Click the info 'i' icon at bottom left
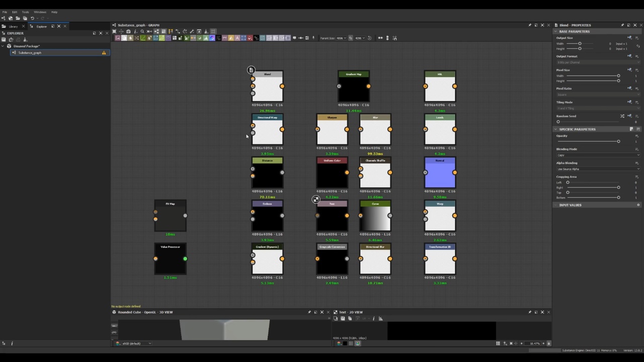The width and height of the screenshot is (644, 362). pos(12,343)
